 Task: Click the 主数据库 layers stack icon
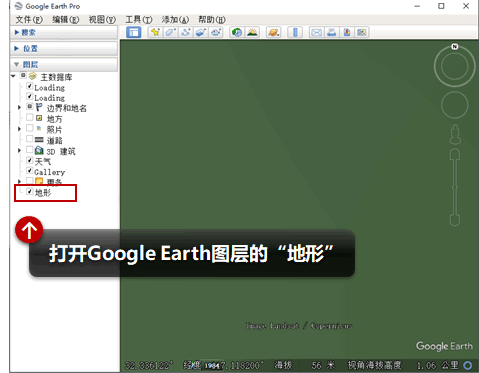(32, 76)
